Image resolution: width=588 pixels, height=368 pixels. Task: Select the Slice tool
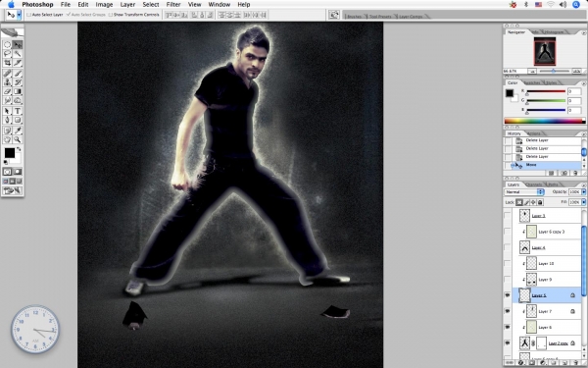click(18, 63)
